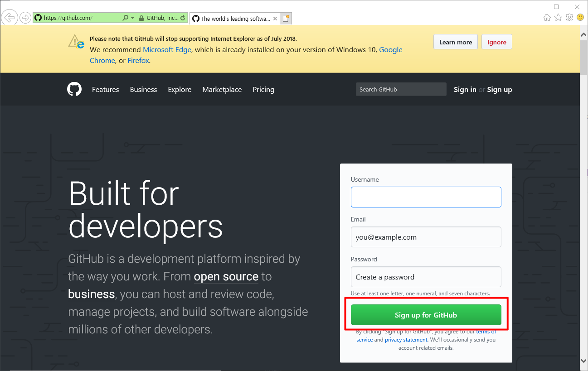Click the GitHub Octocat logo
The height and width of the screenshot is (371, 588).
(x=74, y=89)
